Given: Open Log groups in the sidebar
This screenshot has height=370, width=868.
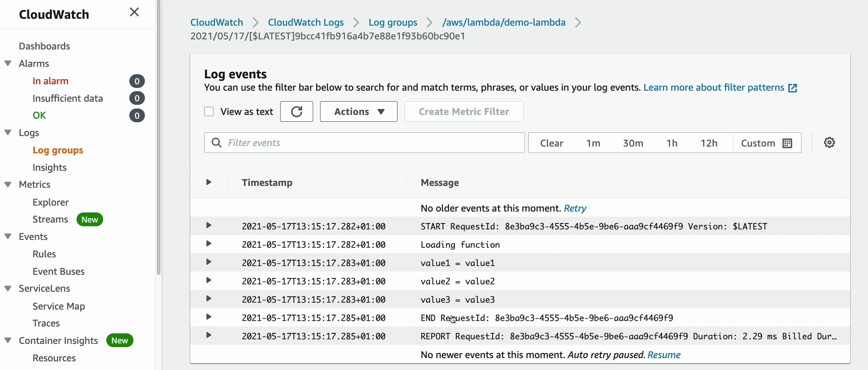Looking at the screenshot, I should tap(58, 150).
